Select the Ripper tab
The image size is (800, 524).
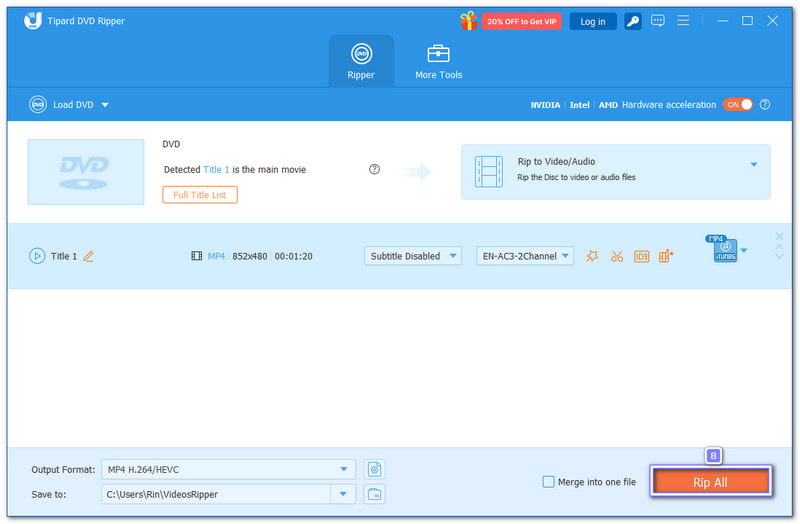[361, 60]
